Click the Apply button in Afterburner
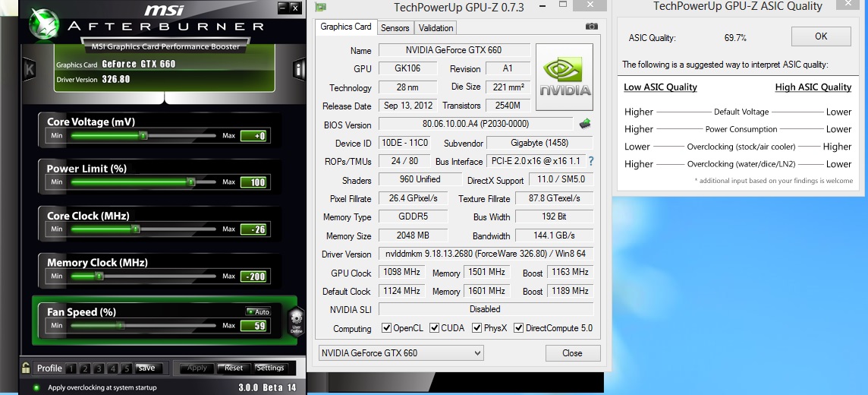 [x=197, y=368]
